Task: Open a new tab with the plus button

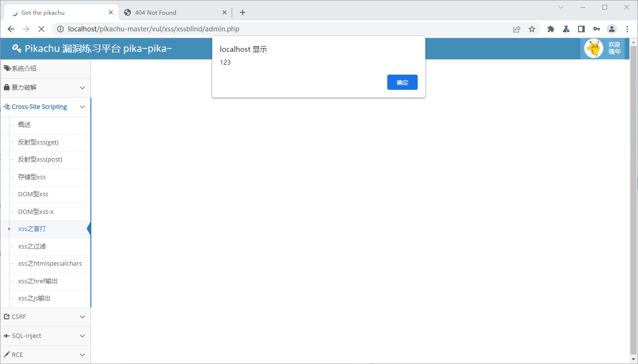Action: pos(243,13)
